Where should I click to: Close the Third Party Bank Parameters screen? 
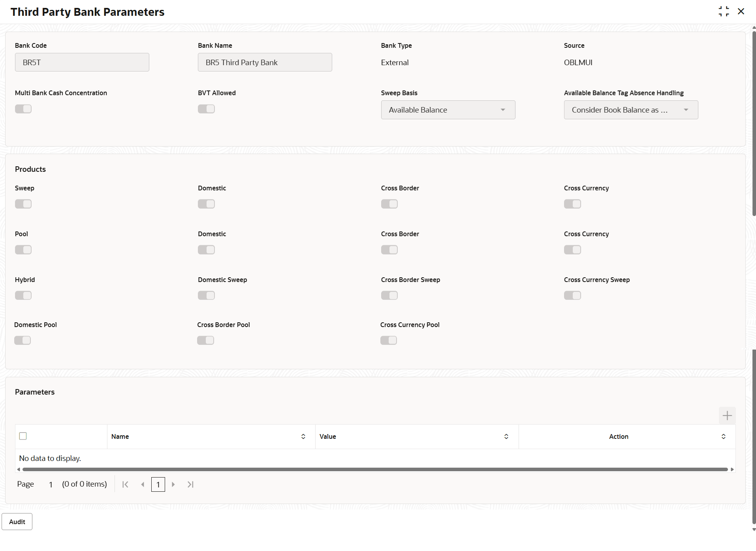[741, 11]
